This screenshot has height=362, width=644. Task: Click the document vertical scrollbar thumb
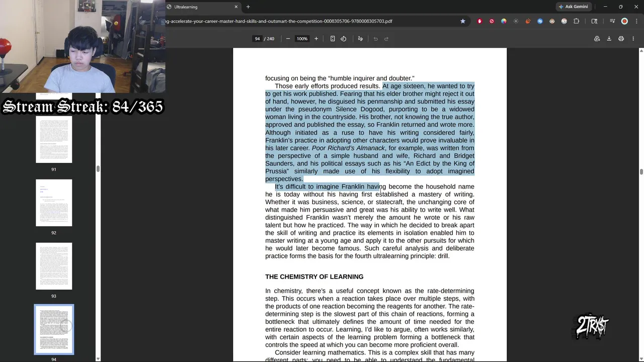pyautogui.click(x=641, y=172)
